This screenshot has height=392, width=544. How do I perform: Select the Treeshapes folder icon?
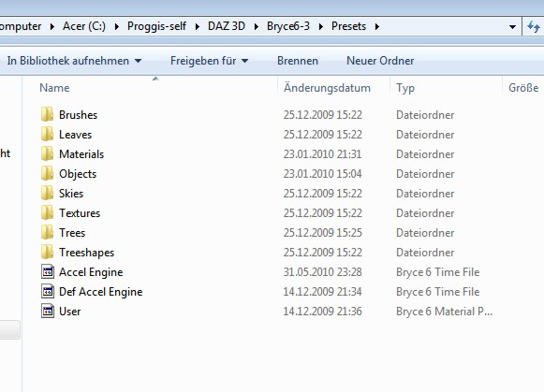(x=47, y=252)
